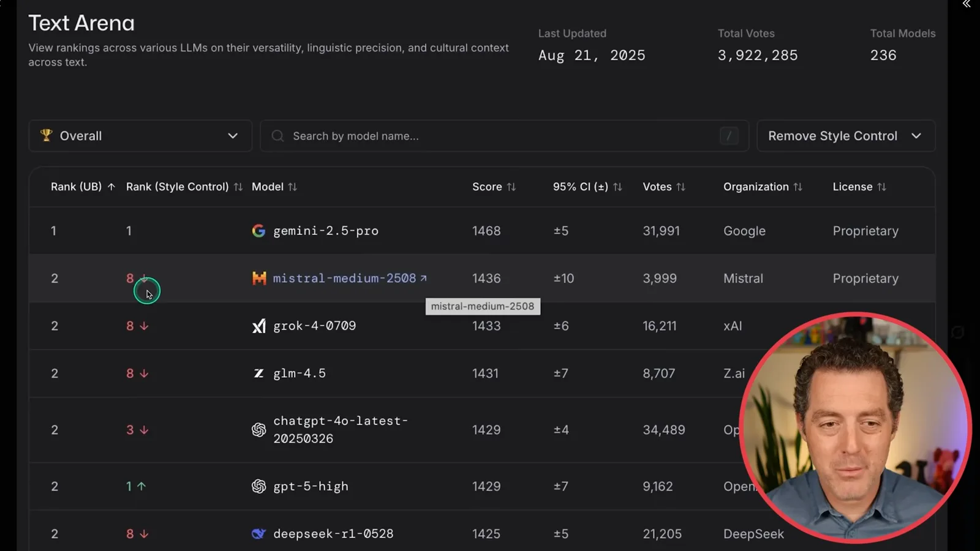Click the Mistral logo icon

(x=259, y=279)
